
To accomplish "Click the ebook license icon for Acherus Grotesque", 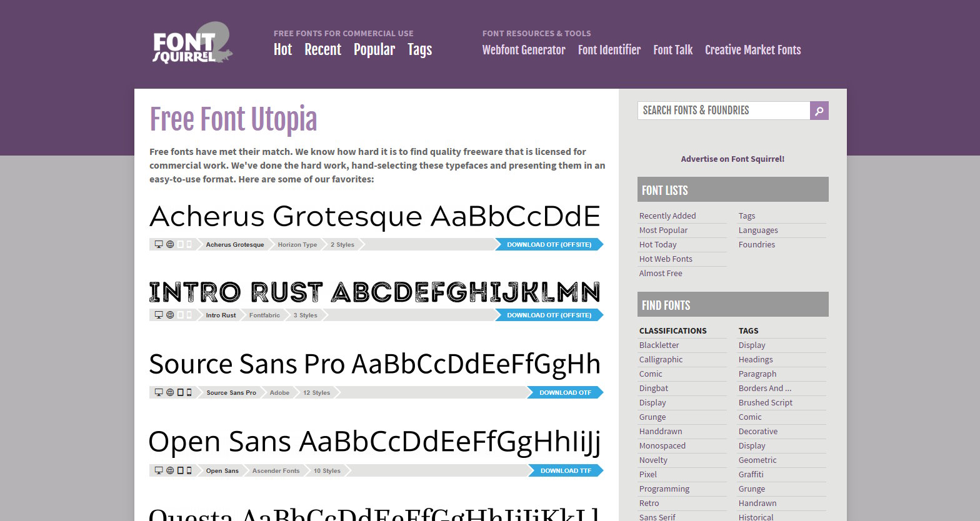I will pos(180,244).
